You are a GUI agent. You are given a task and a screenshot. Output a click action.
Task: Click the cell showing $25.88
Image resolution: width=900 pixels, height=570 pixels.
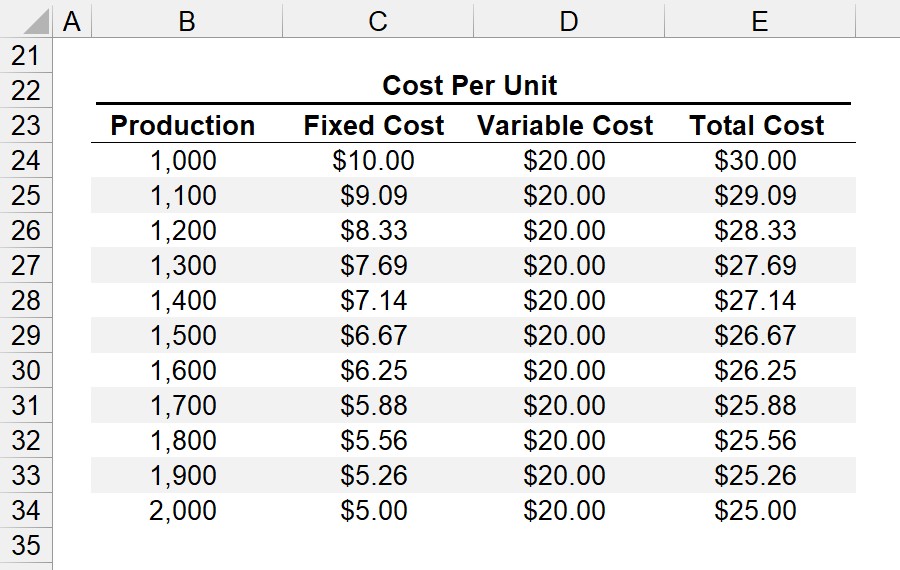coord(755,405)
